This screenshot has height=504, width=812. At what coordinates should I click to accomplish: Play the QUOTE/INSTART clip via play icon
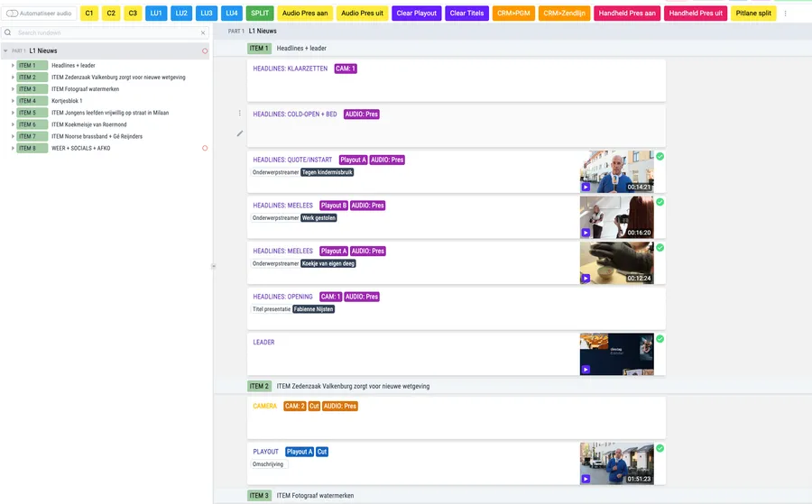coord(586,187)
